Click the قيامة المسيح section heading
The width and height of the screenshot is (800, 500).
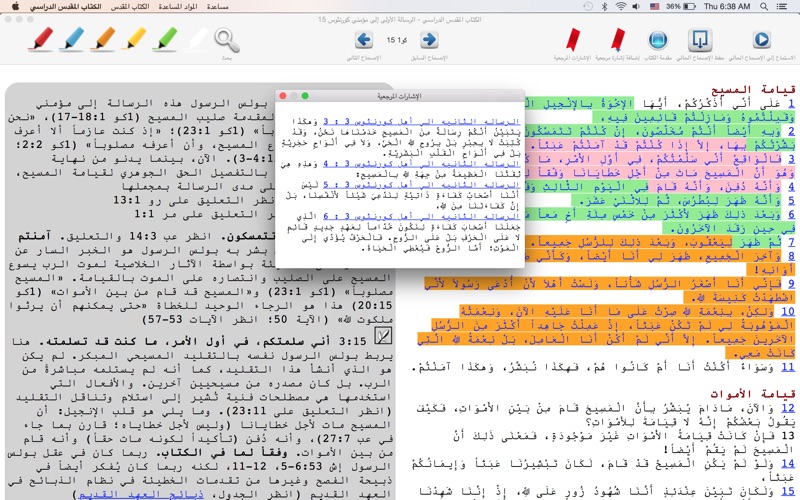753,90
